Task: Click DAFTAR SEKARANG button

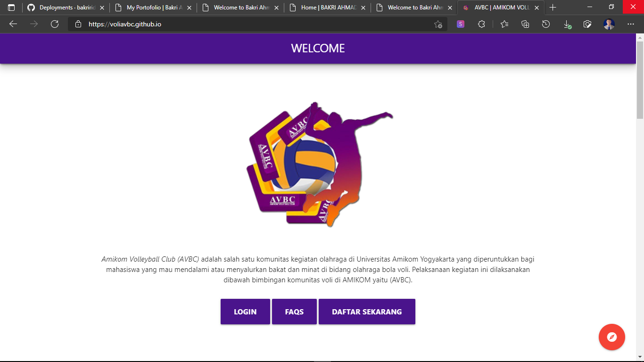Action: [x=367, y=312]
